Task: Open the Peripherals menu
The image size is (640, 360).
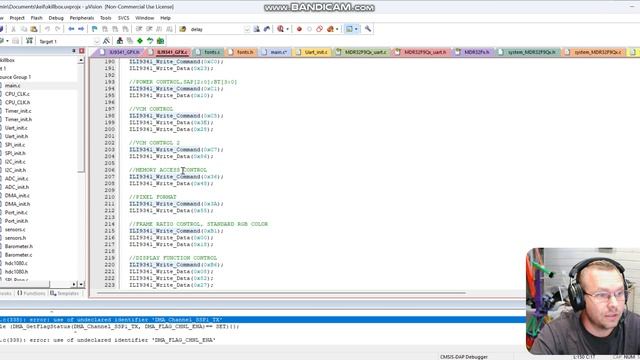Action: click(x=82, y=18)
